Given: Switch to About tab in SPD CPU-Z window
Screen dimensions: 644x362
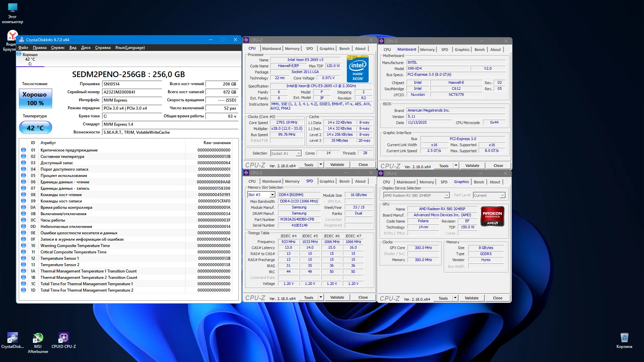Looking at the screenshot, I should pos(360,181).
